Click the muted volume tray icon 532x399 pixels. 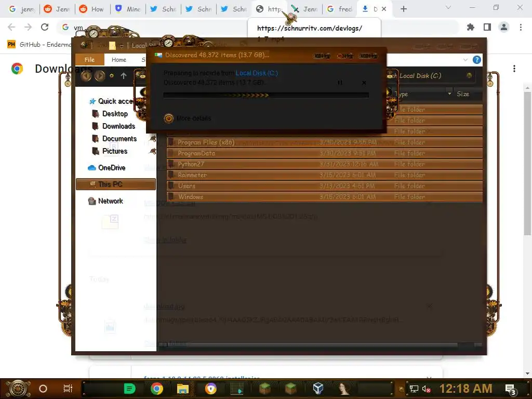(426, 389)
